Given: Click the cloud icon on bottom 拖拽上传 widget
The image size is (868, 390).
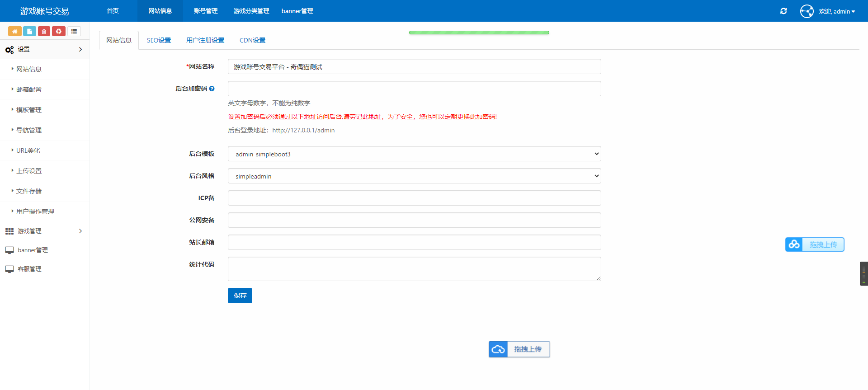Looking at the screenshot, I should (x=498, y=349).
